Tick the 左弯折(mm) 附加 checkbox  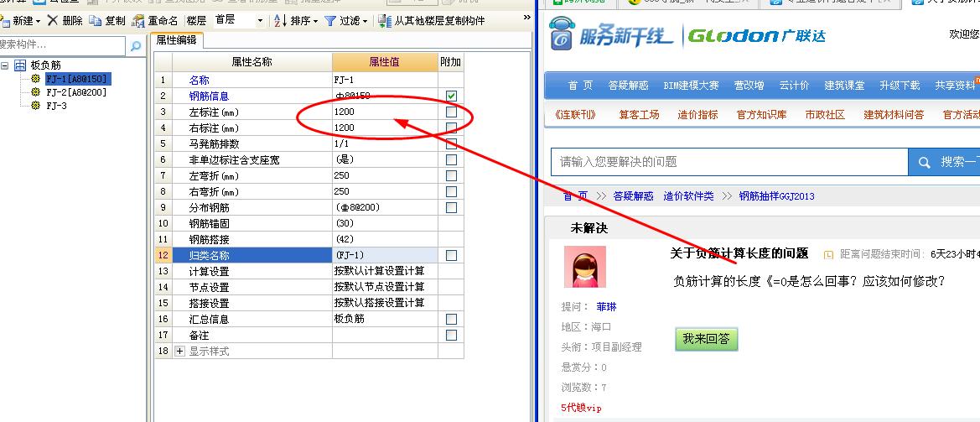coord(451,175)
